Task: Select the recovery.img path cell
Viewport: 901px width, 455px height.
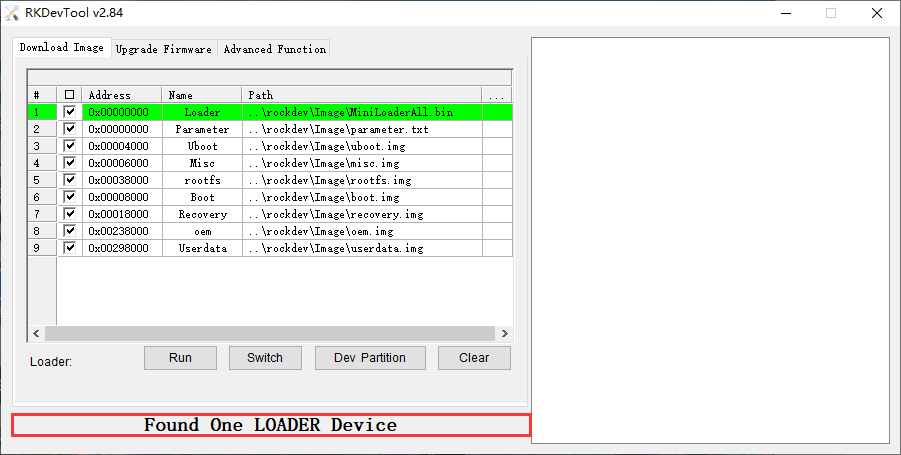Action: pyautogui.click(x=361, y=214)
